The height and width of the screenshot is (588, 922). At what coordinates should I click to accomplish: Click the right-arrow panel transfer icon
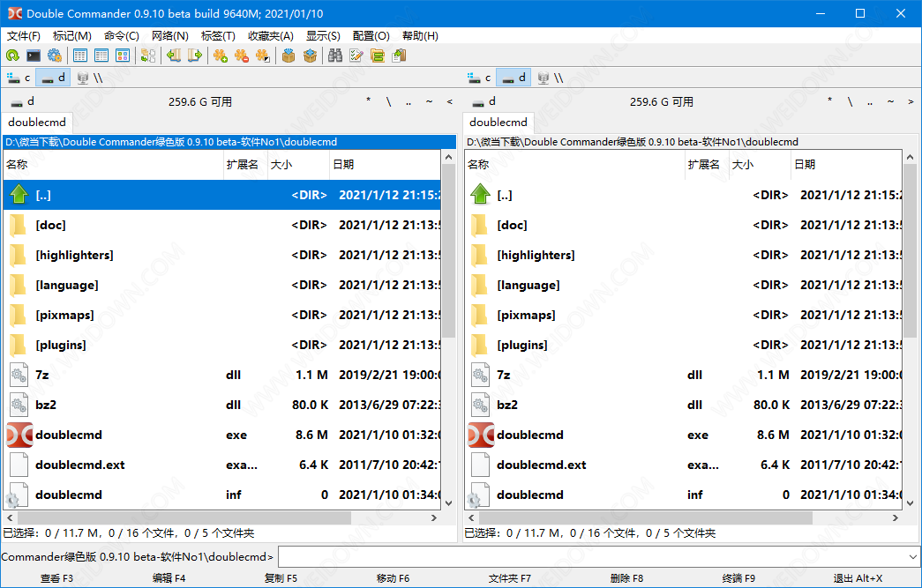[195, 56]
